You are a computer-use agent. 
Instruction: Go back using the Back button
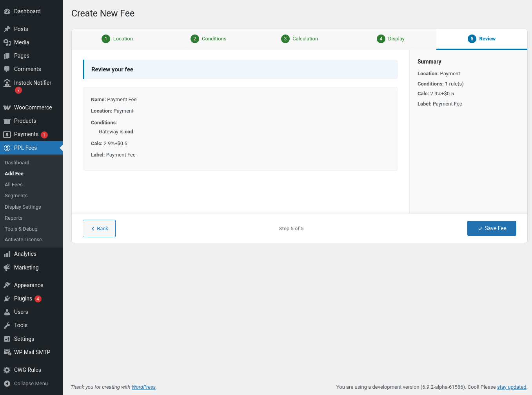[99, 229]
